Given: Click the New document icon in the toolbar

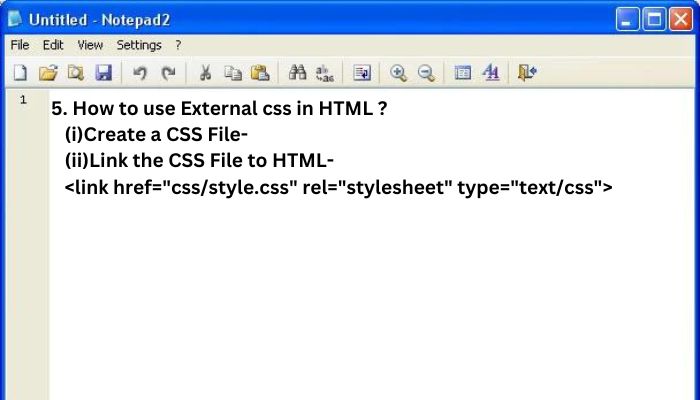Looking at the screenshot, I should pos(20,73).
